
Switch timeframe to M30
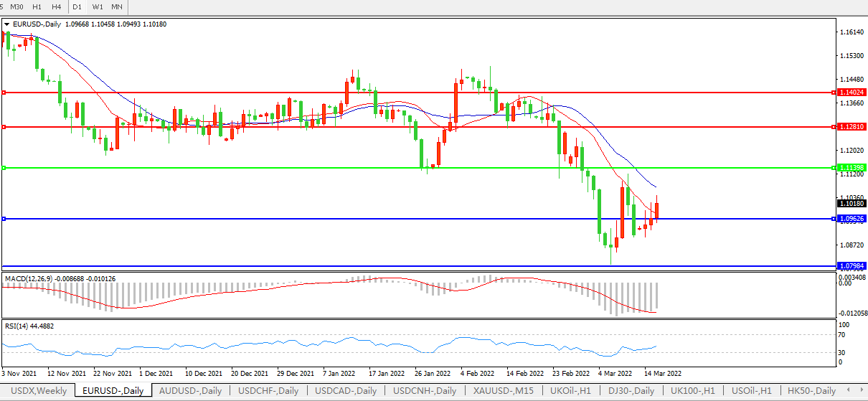(16, 6)
